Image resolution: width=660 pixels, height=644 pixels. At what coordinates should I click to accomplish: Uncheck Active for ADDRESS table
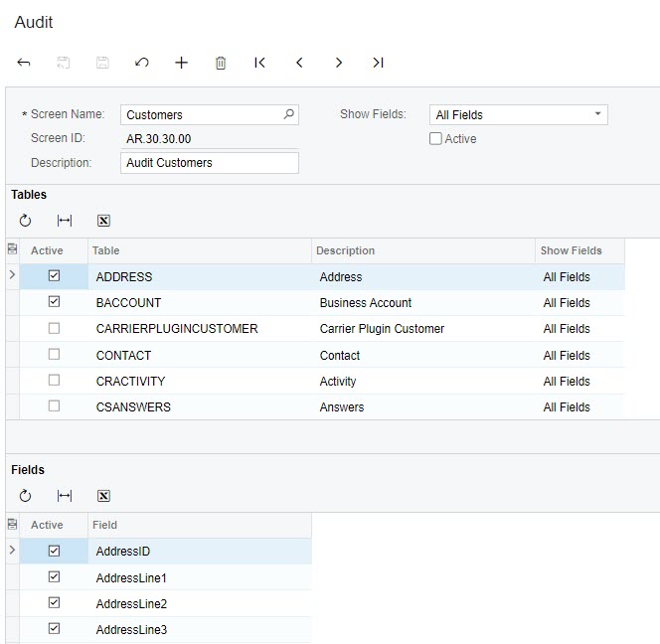pos(54,275)
